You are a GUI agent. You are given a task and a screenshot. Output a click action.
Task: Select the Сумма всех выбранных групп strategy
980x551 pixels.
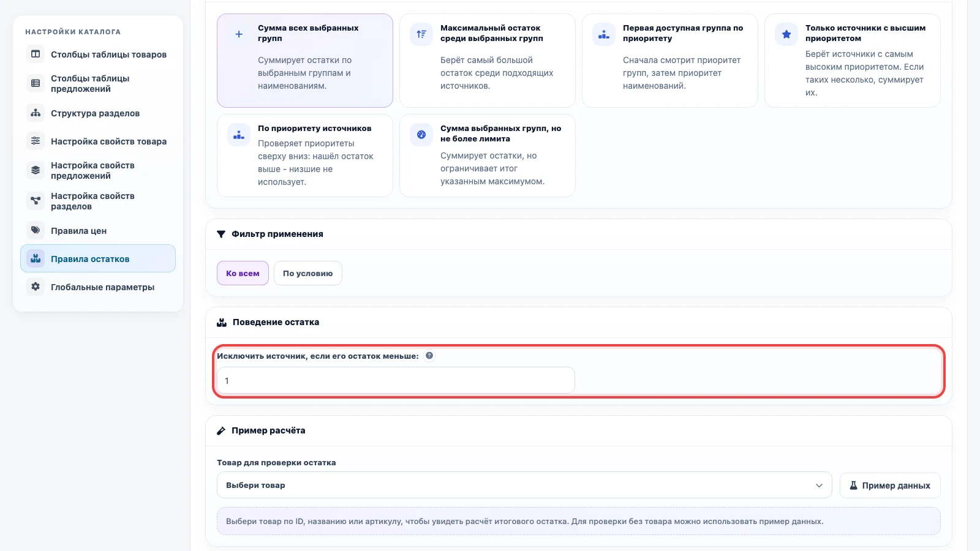tap(305, 61)
